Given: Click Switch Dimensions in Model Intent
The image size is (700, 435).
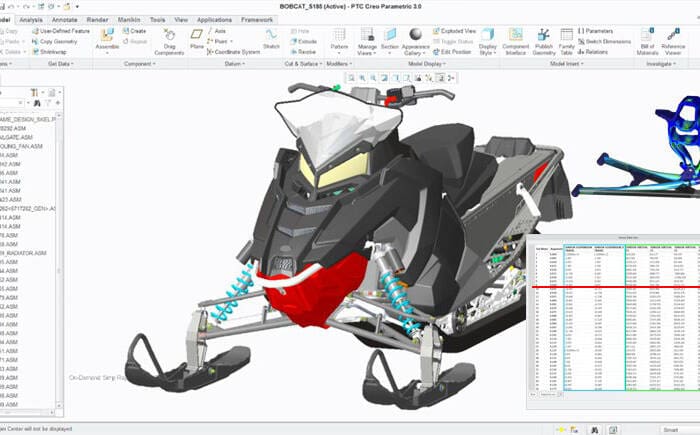Looking at the screenshot, I should (x=604, y=42).
